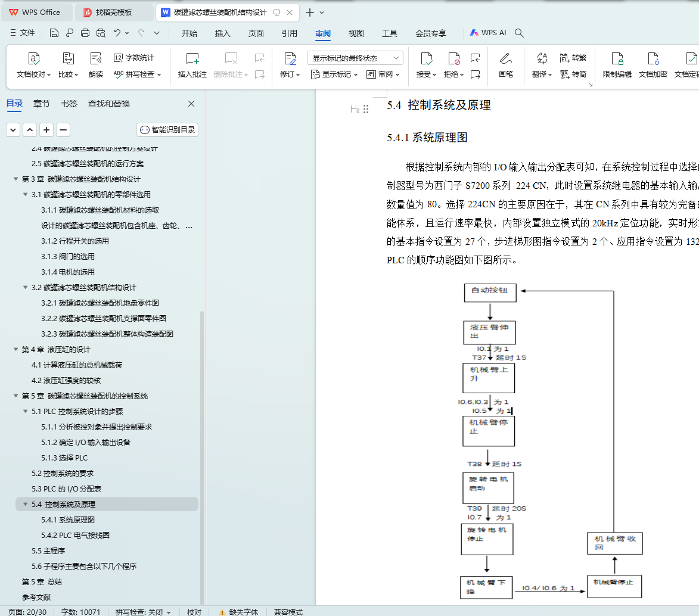Image resolution: width=699 pixels, height=616 pixels.
Task: Toggle 拼写检查 in the status bar
Action: pyautogui.click(x=142, y=612)
